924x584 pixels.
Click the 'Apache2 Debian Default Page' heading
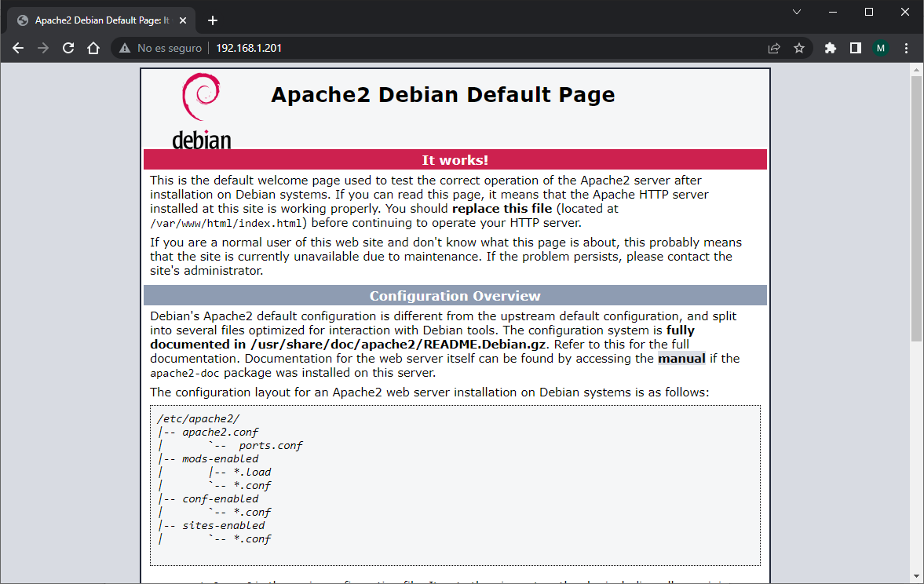(x=443, y=95)
